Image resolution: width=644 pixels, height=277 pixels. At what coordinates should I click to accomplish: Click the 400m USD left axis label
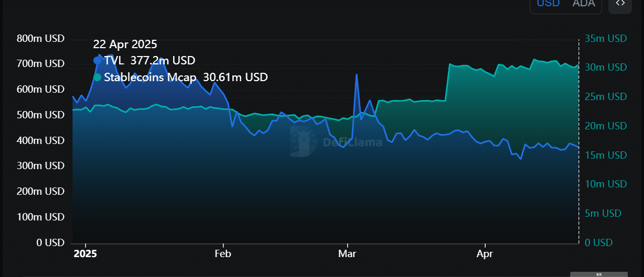(x=40, y=140)
